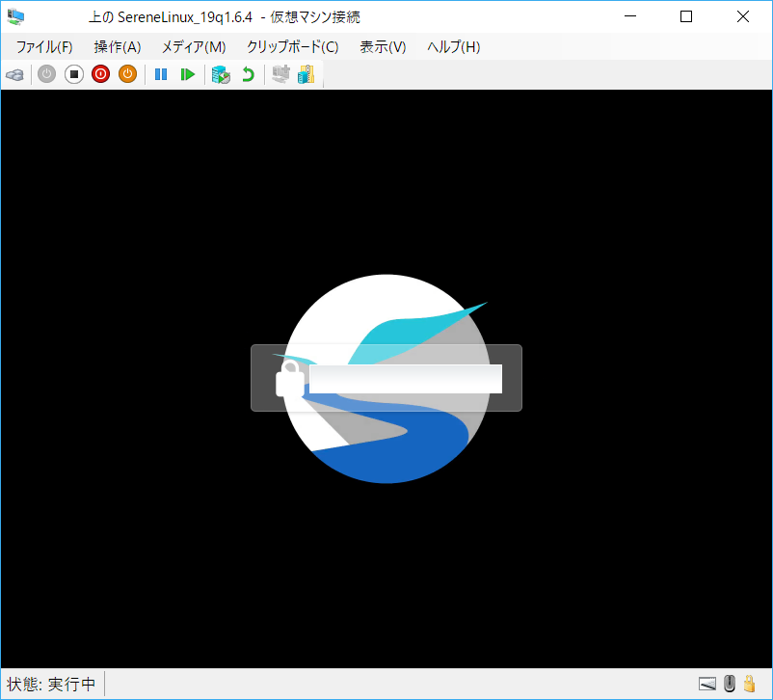Turn off the VM with the stop icon
773x700 pixels.
point(74,74)
